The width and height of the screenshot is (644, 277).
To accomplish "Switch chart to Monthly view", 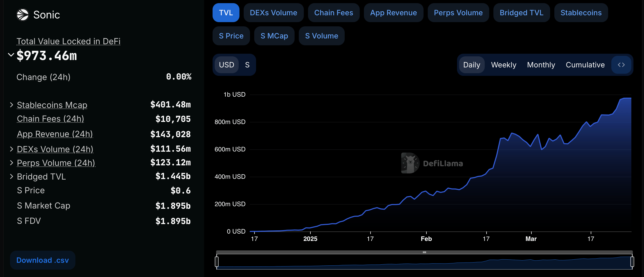I will [x=541, y=65].
